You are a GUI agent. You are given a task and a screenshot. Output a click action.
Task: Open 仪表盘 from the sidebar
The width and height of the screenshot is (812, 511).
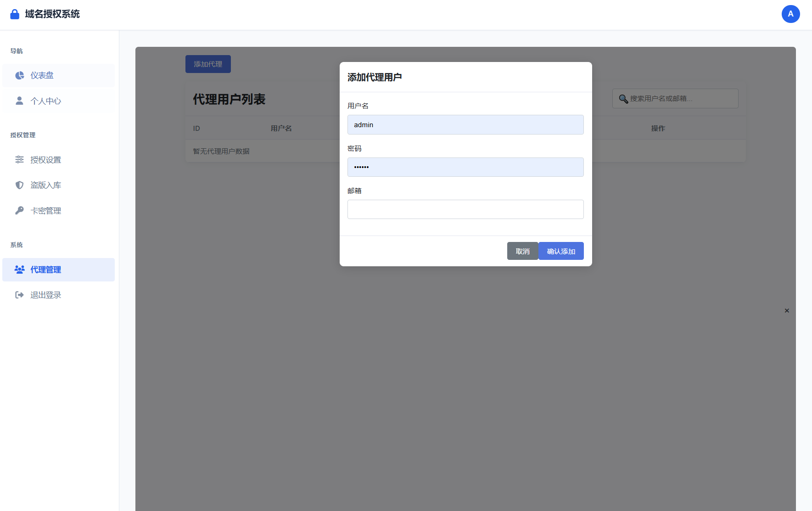(42, 75)
